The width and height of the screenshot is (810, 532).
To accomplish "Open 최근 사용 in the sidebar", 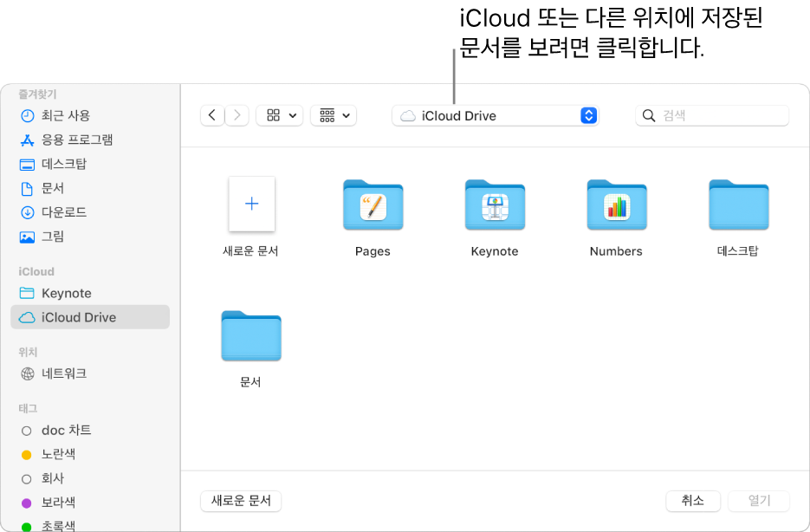I will point(90,115).
